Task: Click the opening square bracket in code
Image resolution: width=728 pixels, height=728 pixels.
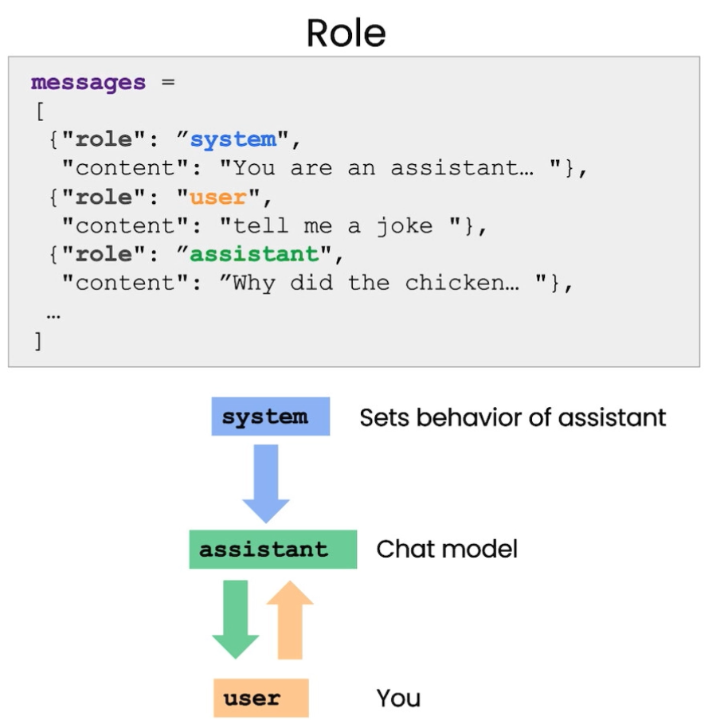Action: tap(40, 112)
